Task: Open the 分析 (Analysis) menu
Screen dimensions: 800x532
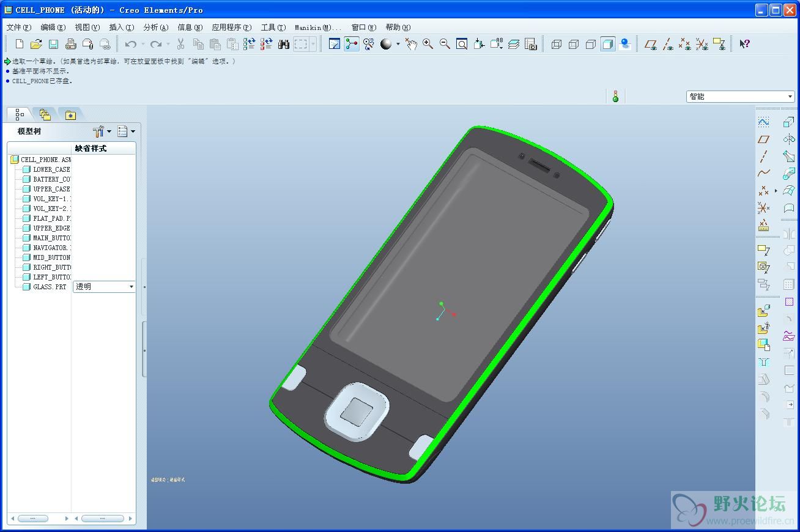Action: point(155,27)
